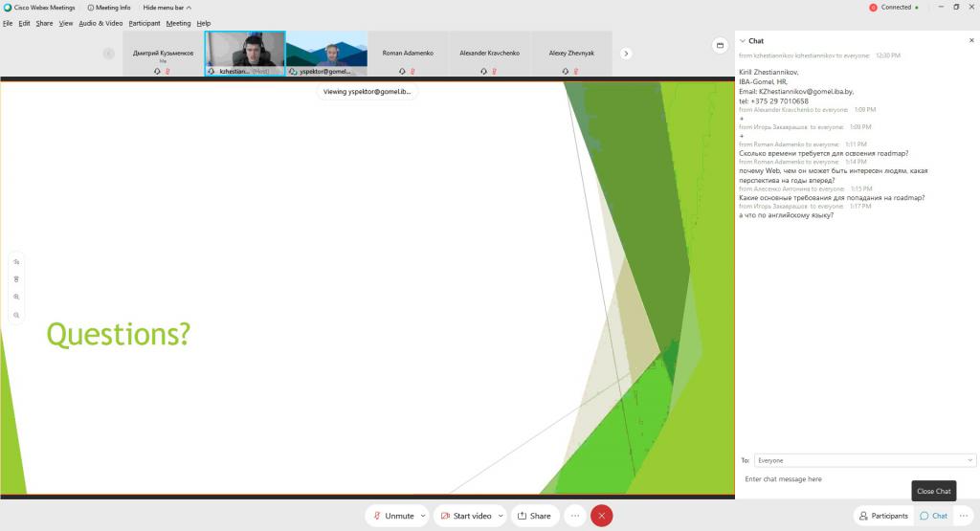Image resolution: width=980 pixels, height=531 pixels.
Task: Open the Participants panel
Action: click(x=882, y=516)
